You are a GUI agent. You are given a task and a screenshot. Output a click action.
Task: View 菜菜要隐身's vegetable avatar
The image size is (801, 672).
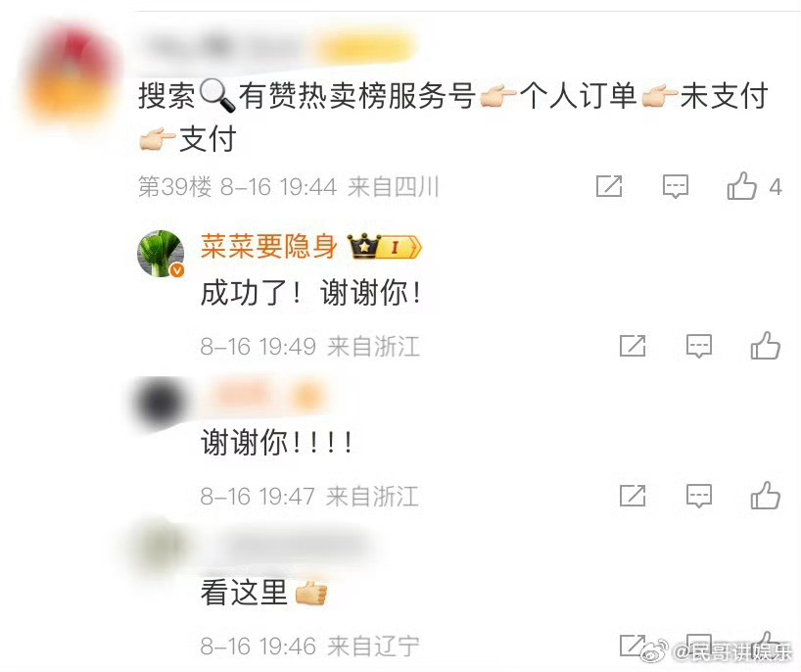coord(161,254)
